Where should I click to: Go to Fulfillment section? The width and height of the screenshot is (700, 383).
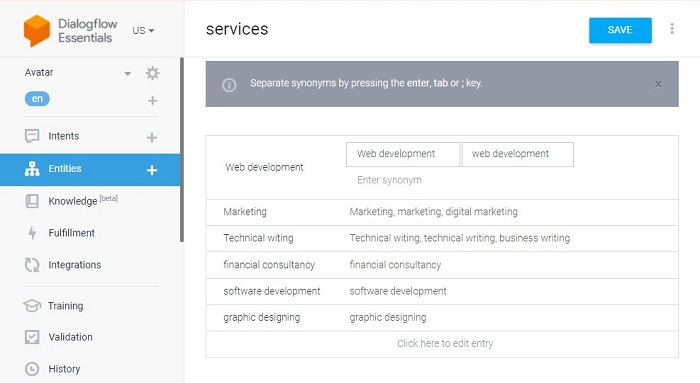71,233
